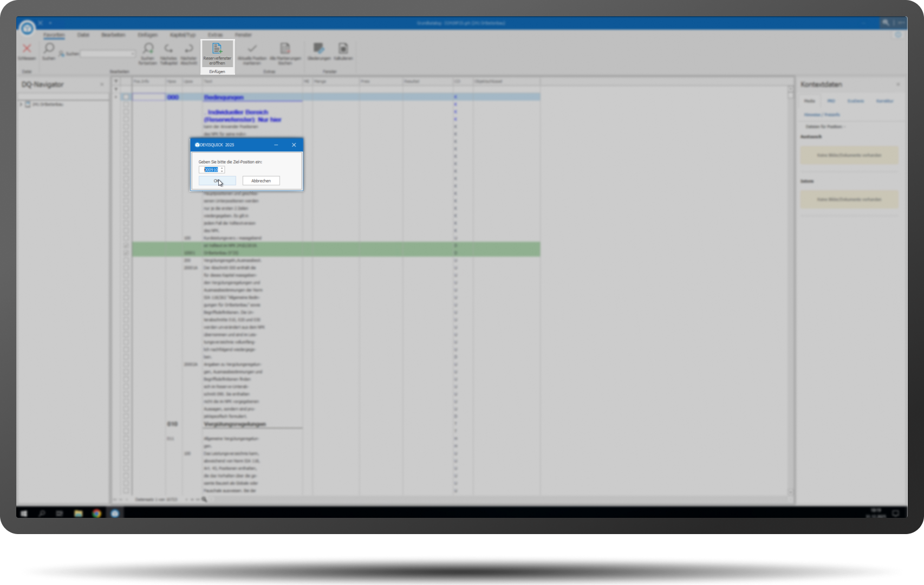Click the Suchen magnifier icon in ribbon
The height and width of the screenshot is (585, 924).
(x=49, y=49)
